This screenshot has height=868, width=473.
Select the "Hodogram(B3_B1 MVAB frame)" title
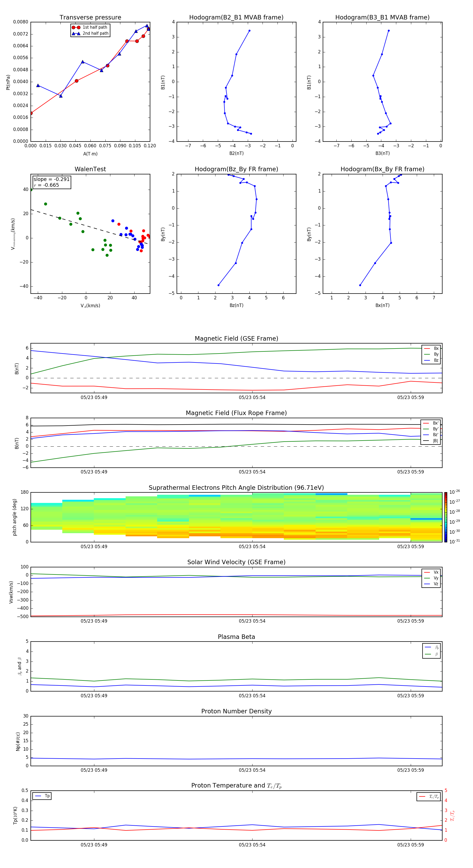click(382, 18)
